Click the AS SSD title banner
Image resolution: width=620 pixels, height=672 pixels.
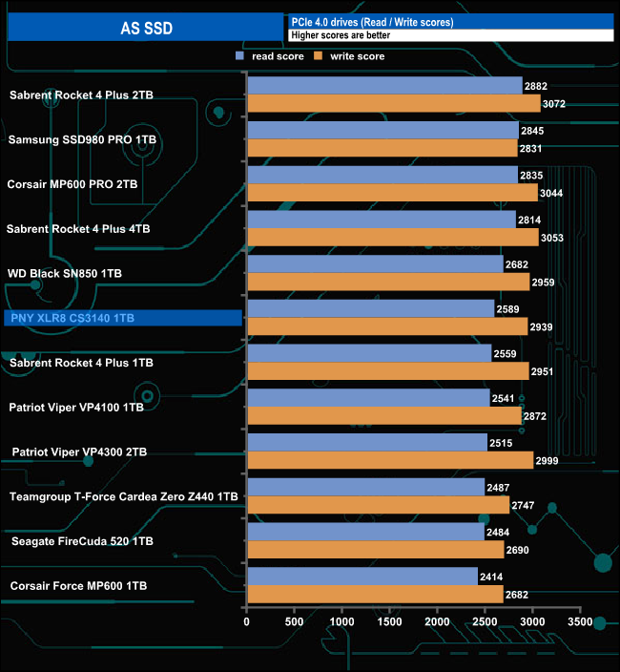point(146,28)
